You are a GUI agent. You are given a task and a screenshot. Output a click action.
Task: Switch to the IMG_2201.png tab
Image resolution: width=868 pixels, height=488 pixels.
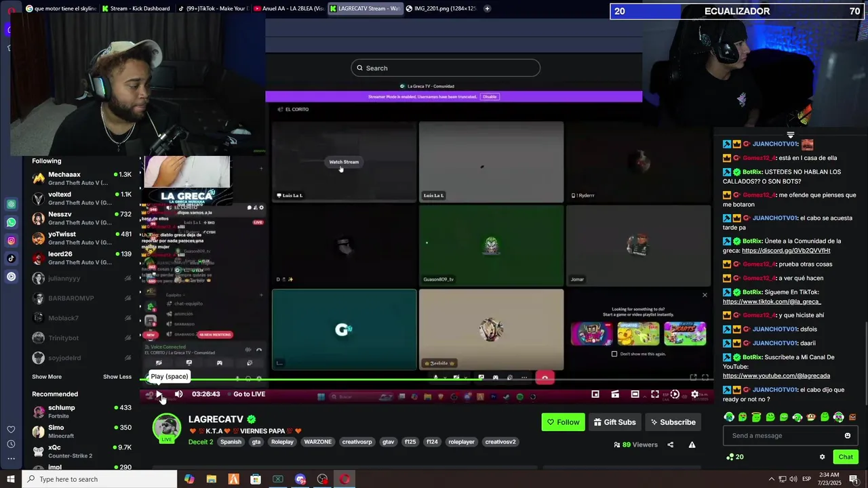tap(441, 9)
